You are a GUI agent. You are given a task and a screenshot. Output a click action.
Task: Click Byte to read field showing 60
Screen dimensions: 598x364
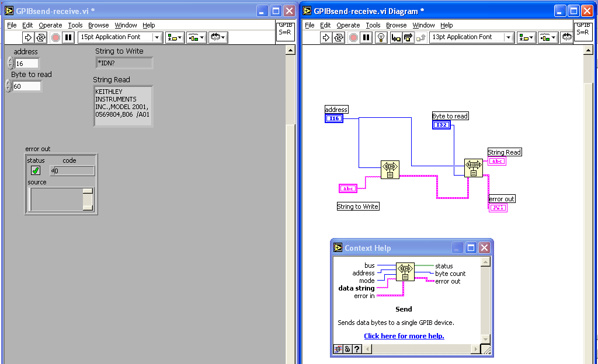pos(26,86)
